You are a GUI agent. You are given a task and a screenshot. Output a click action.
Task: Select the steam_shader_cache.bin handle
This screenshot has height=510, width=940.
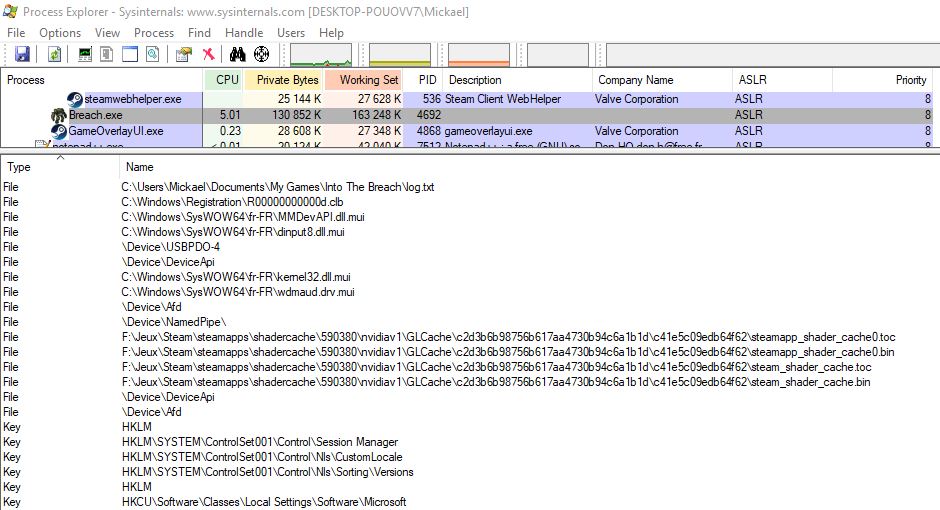(496, 382)
